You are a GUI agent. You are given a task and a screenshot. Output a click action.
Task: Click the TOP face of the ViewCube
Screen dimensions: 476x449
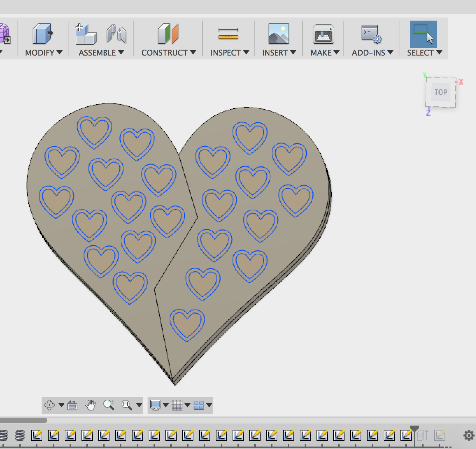[x=441, y=92]
